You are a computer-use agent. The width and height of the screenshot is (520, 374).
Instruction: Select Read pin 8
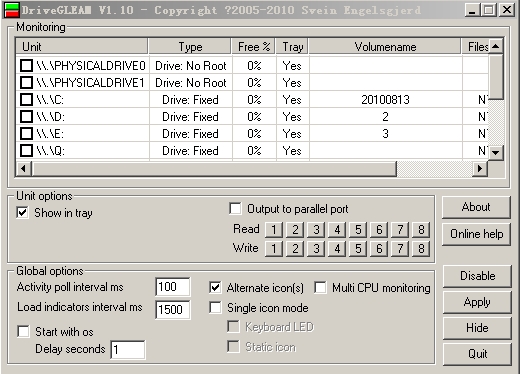click(x=421, y=230)
